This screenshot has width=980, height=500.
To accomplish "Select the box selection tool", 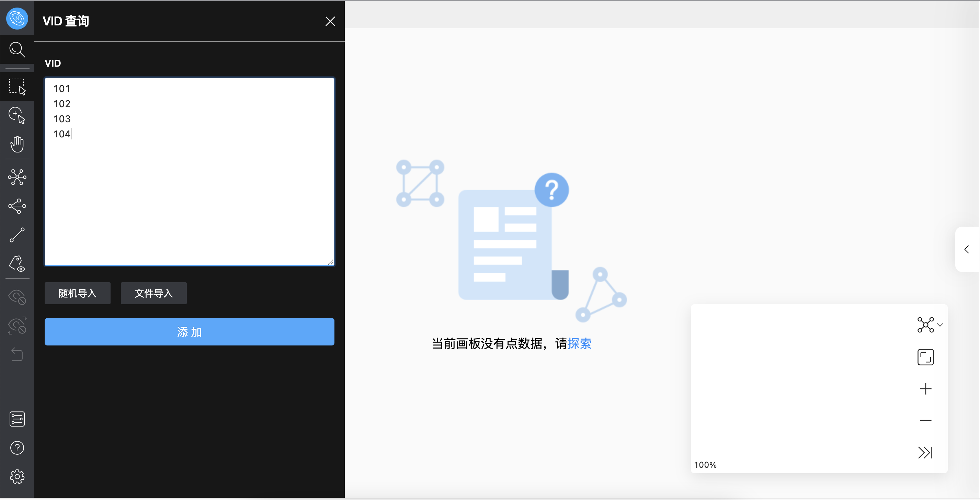I will tap(17, 87).
